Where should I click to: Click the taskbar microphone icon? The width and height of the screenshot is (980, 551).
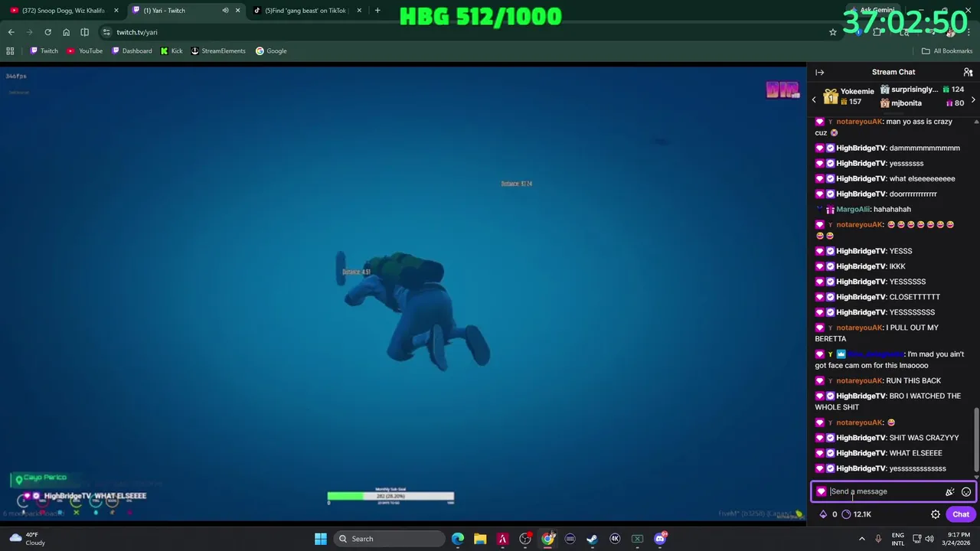coord(878,539)
